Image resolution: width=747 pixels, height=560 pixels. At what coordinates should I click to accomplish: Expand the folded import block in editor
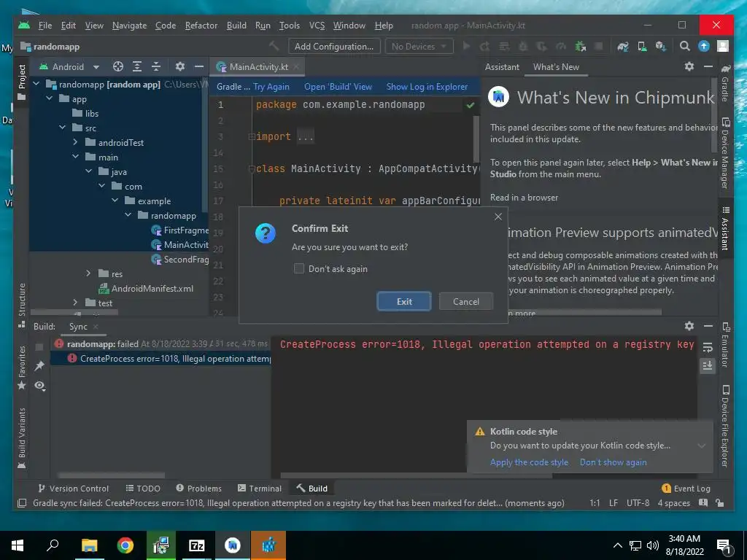coord(252,136)
